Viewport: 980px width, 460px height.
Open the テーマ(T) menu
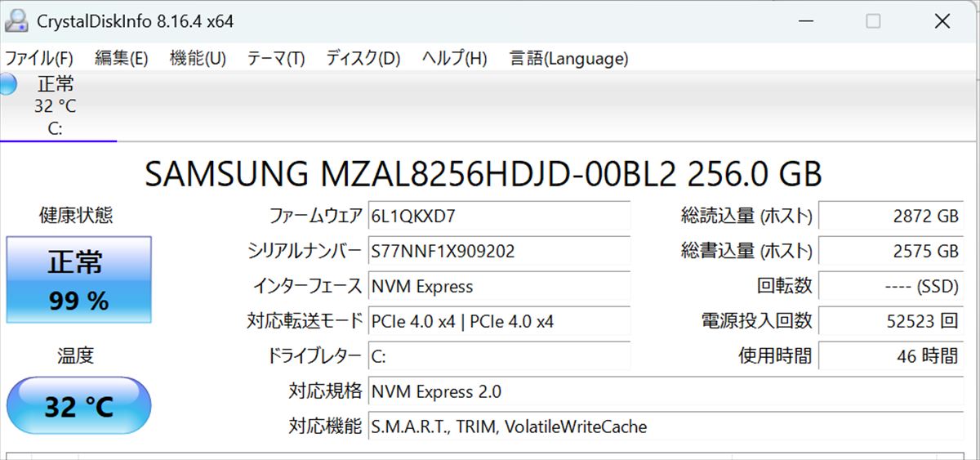point(276,58)
